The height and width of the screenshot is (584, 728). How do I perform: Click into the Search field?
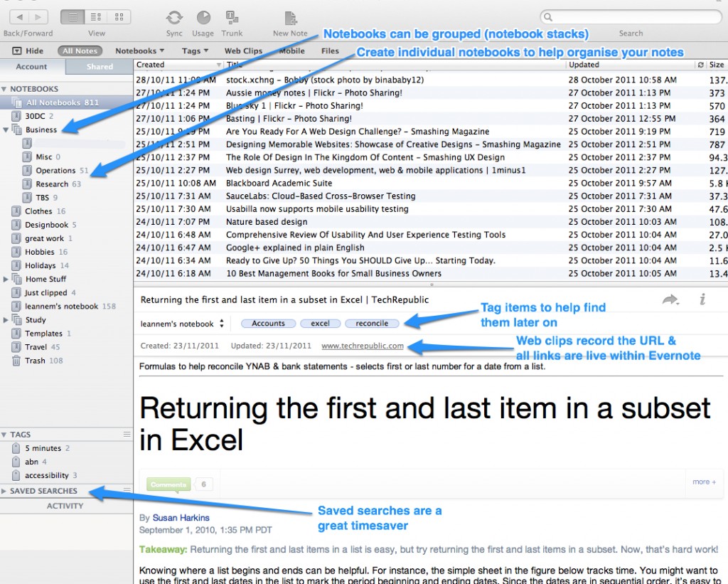(631, 17)
